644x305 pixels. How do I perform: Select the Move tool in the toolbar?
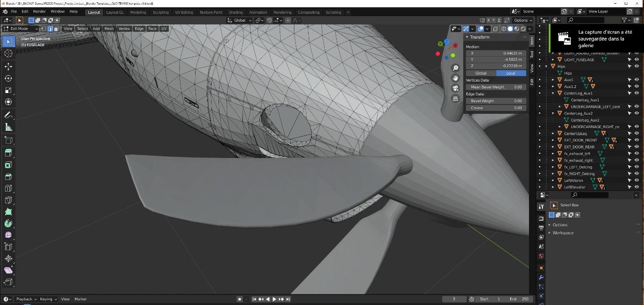click(x=8, y=66)
